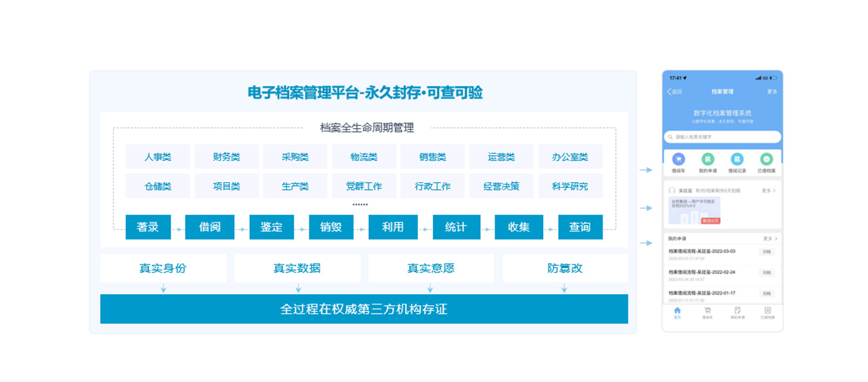868x382 pixels.
Task: Open the contract archive thumbnail card
Action: point(694,210)
